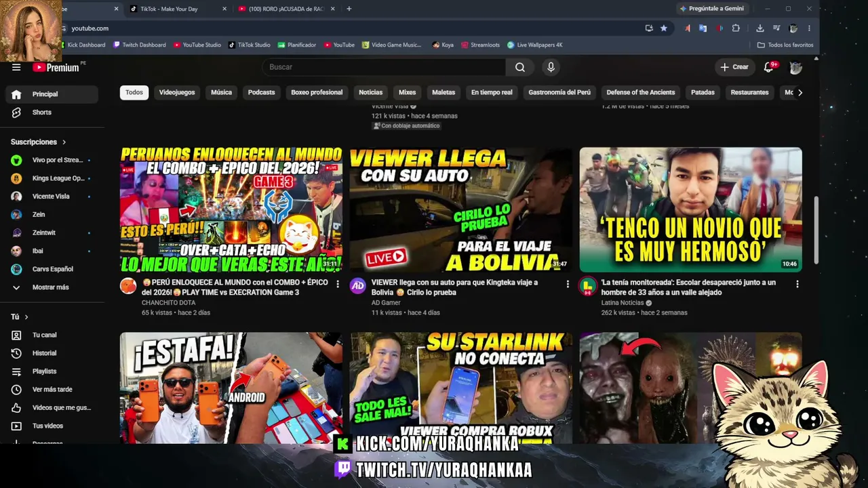Open the browser downloads icon
The height and width of the screenshot is (488, 868).
tap(760, 28)
